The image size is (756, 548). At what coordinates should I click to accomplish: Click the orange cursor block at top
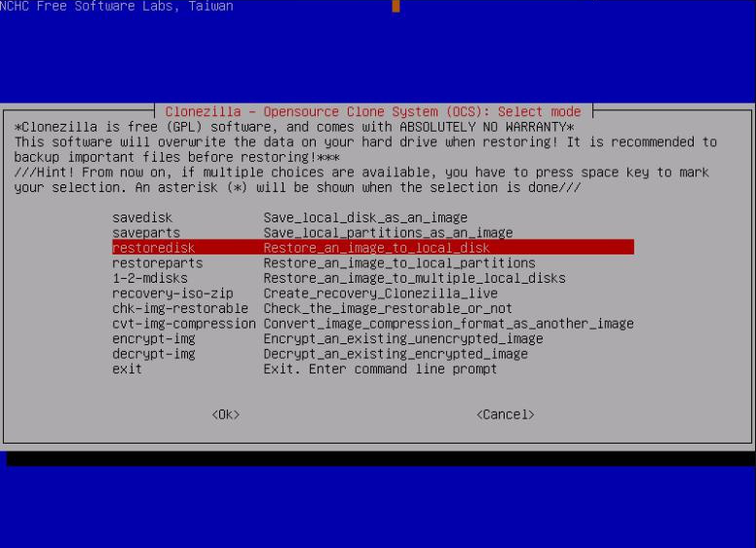pyautogui.click(x=396, y=6)
